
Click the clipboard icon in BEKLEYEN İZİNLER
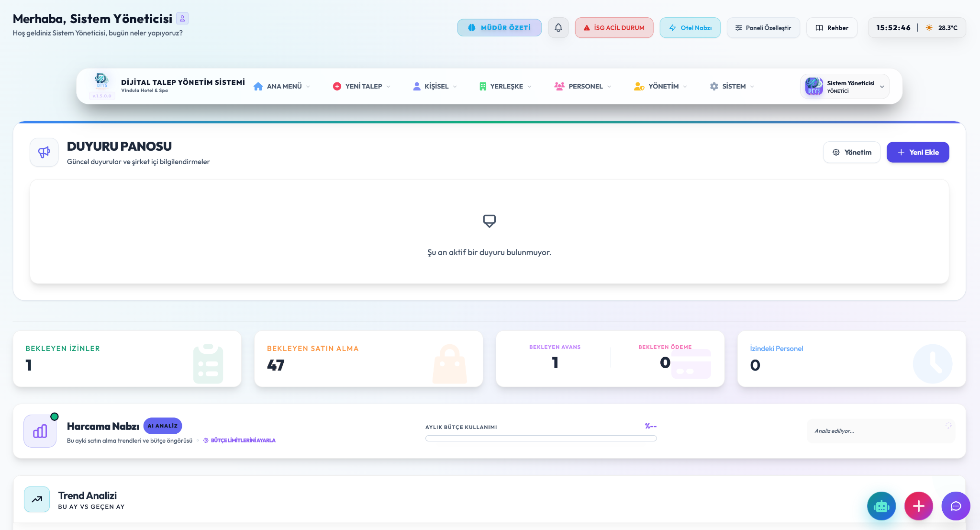tap(208, 363)
